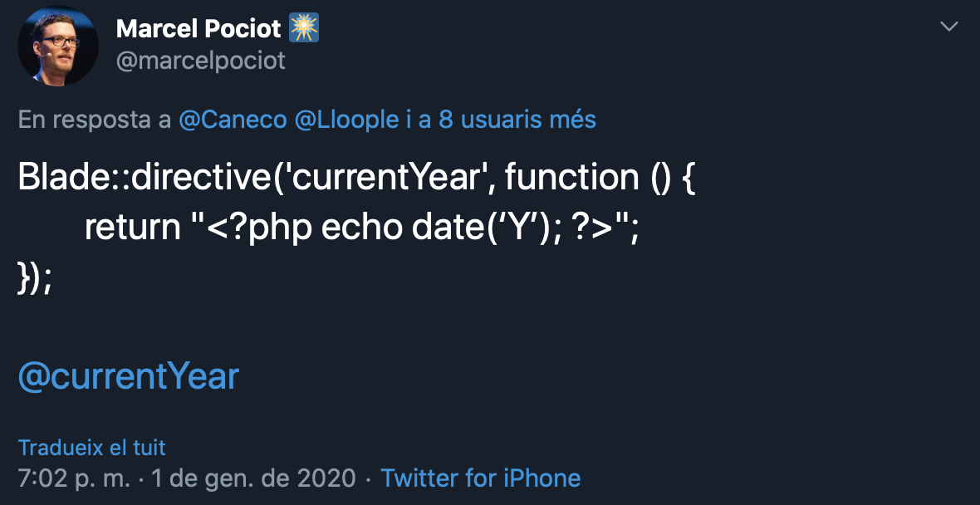Select the Blade::directive code line
The width and height of the screenshot is (980, 505).
357,177
